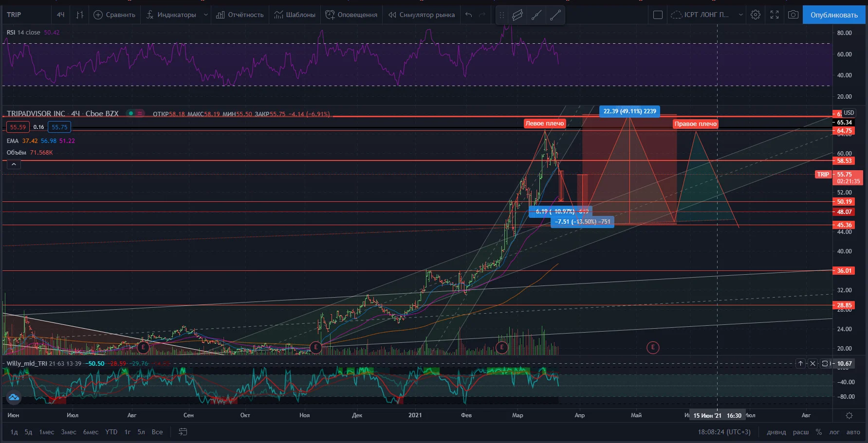Move the Willy pane up with arrow
This screenshot has width=868, height=443.
click(x=800, y=363)
